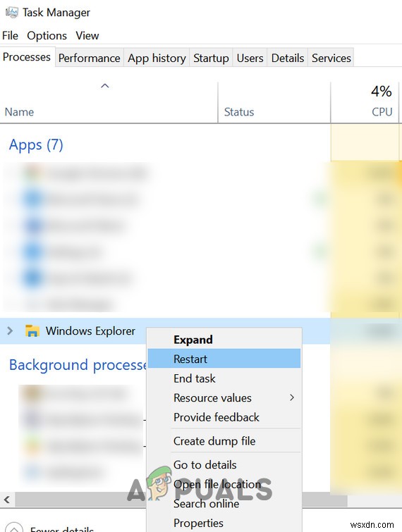Switch to the Users tab
Image resolution: width=402 pixels, height=532 pixels.
point(250,58)
